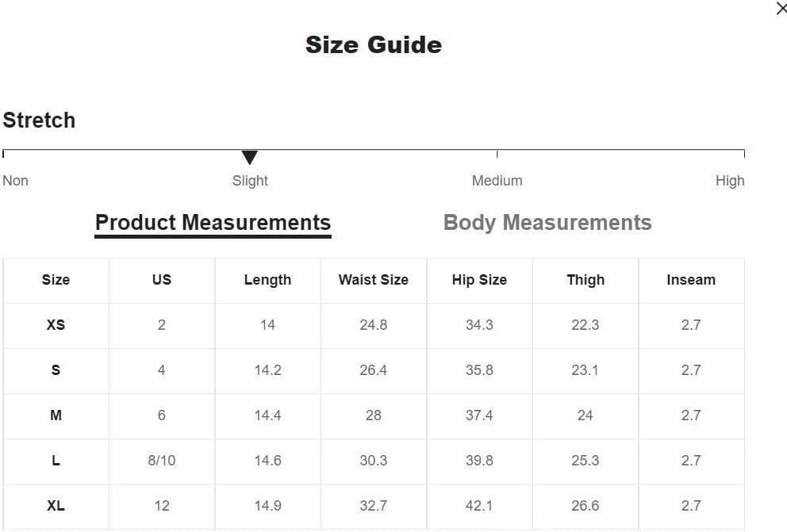This screenshot has height=532, width=787.
Task: Click the US column header
Action: tap(162, 280)
